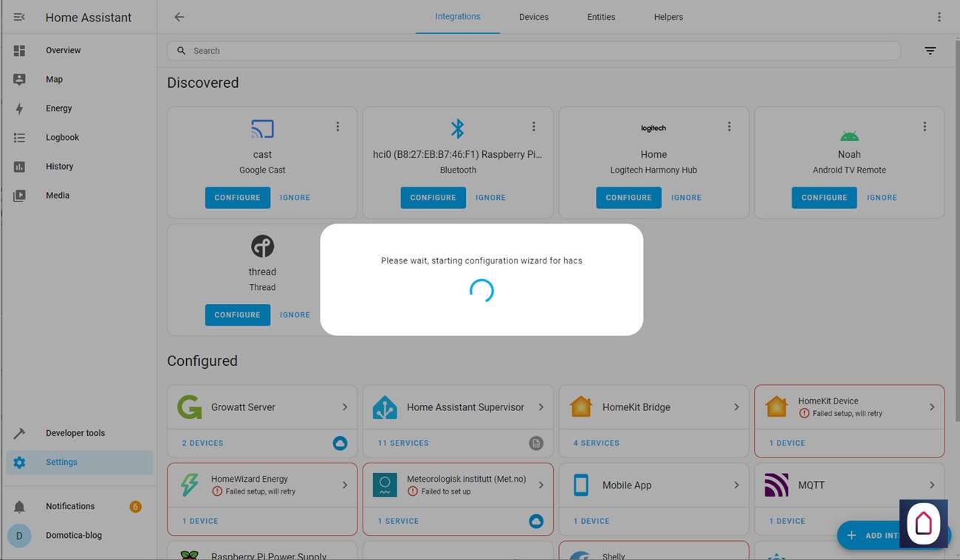
Task: Click the MQTT logo icon
Action: coord(776,485)
